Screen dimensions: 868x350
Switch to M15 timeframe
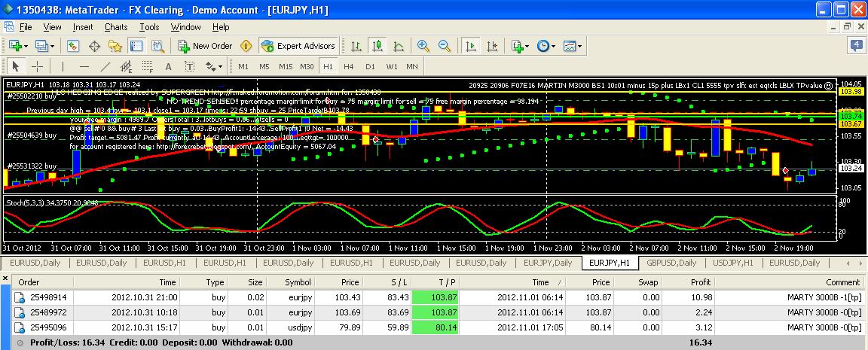[286, 66]
